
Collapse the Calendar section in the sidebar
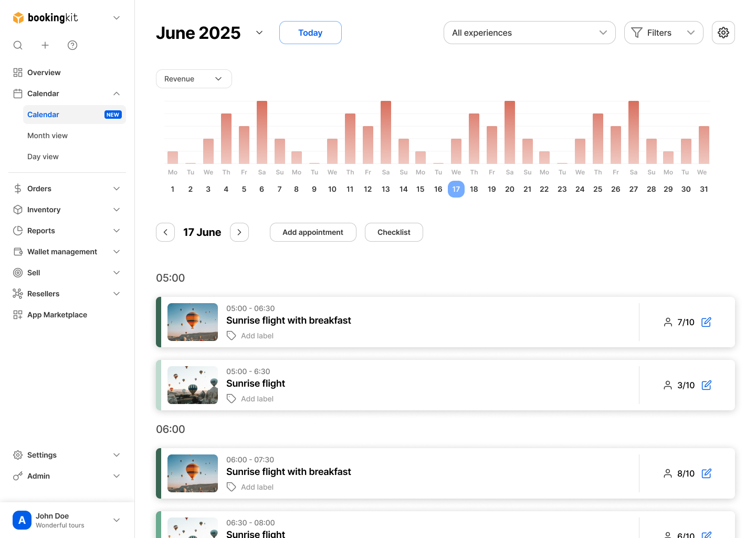117,93
